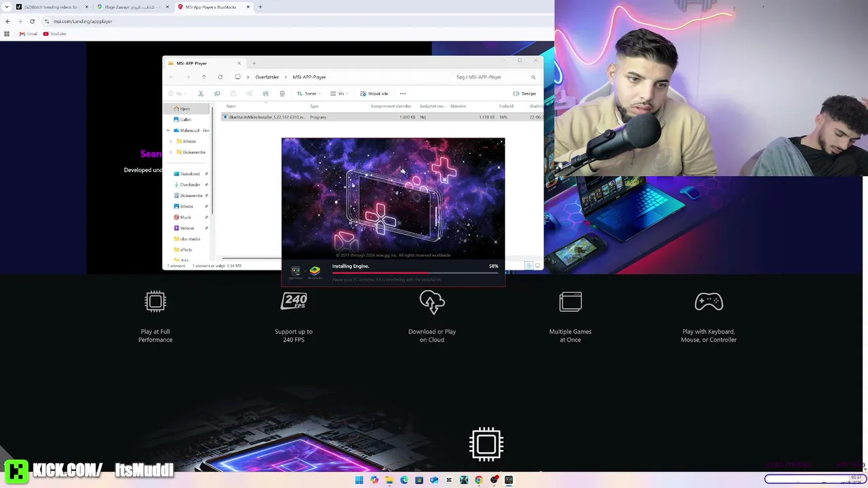Screen dimensions: 868x488
Task: Click the Explorer up-arrow navigation button
Action: click(203, 77)
